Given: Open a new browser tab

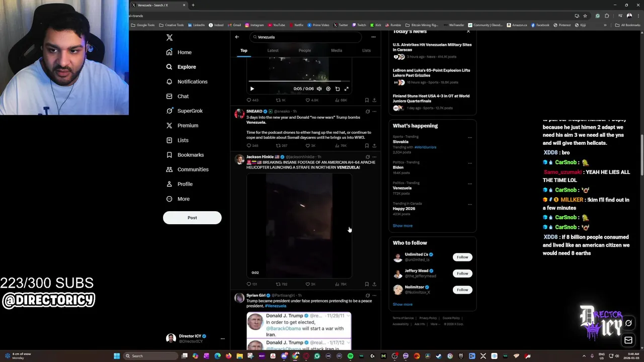Looking at the screenshot, I should coord(193,5).
